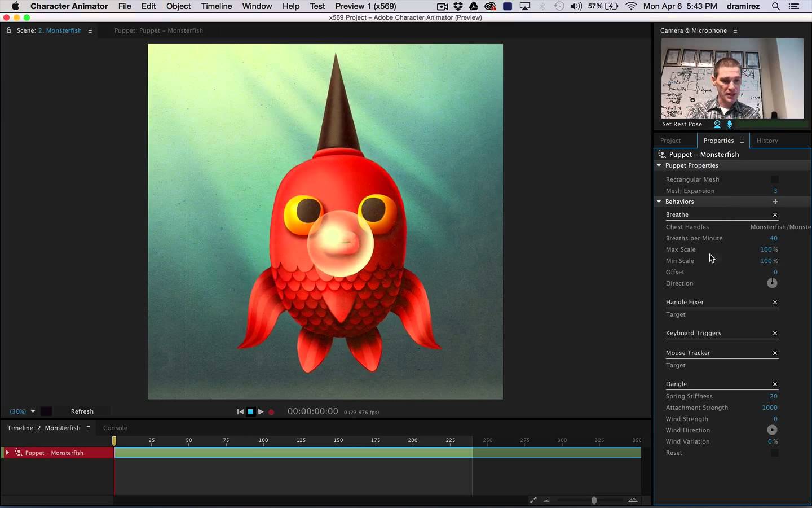Click the Puppet – Monsterfish icon in Properties
Viewport: 812px width, 508px height.
pyautogui.click(x=661, y=154)
